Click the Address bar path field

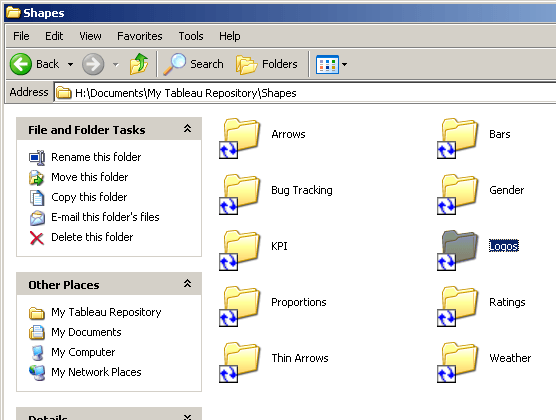(305, 93)
